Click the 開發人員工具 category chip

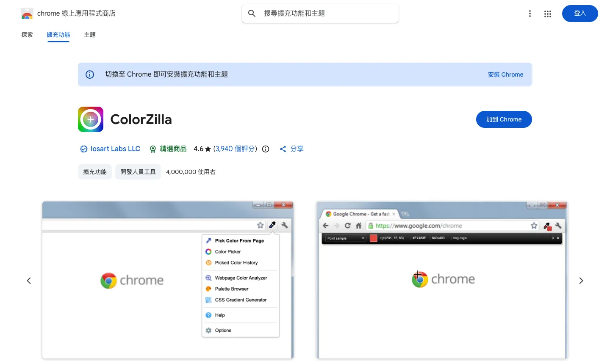(138, 172)
